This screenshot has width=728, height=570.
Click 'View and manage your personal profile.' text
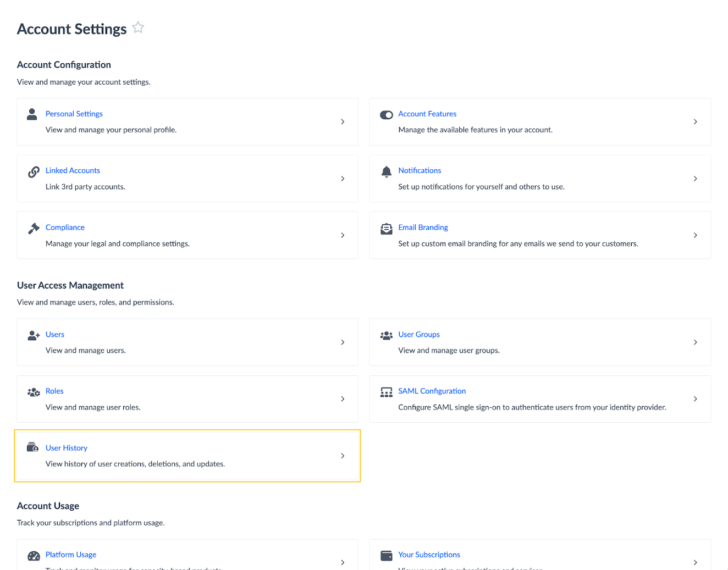[x=111, y=130]
